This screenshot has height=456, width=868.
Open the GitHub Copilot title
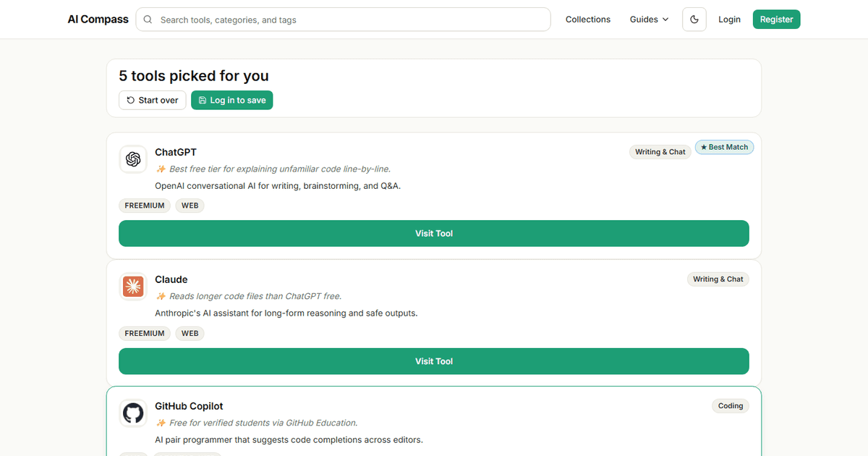tap(189, 406)
